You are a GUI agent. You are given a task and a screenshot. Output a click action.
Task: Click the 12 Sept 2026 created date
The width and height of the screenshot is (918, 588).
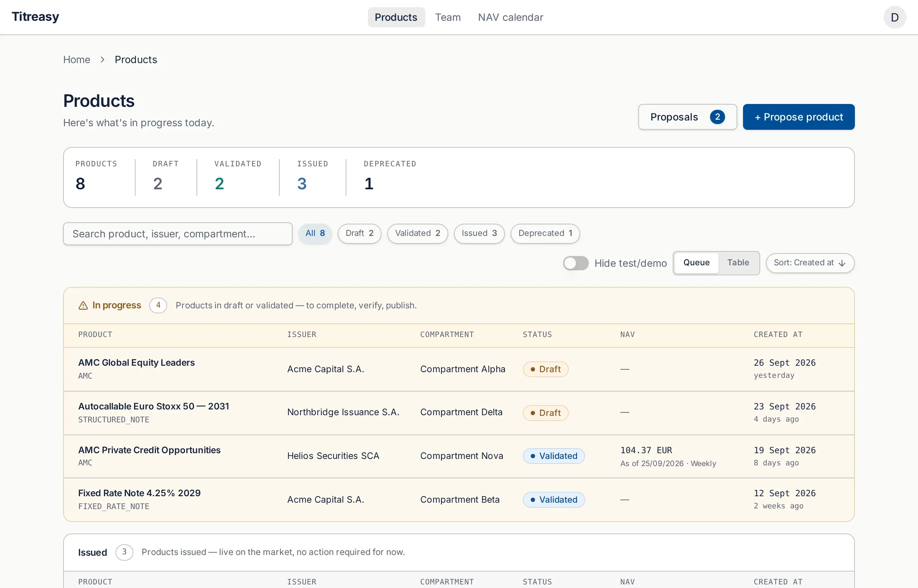[784, 493]
